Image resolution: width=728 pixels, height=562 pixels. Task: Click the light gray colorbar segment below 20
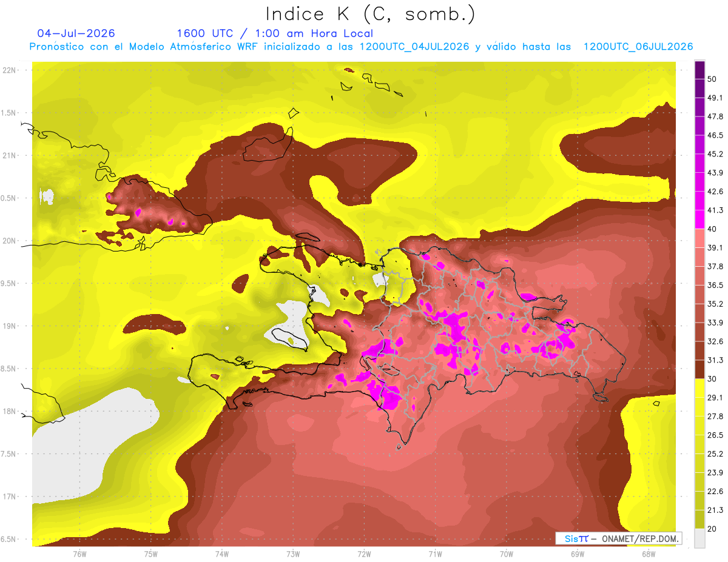click(x=699, y=537)
